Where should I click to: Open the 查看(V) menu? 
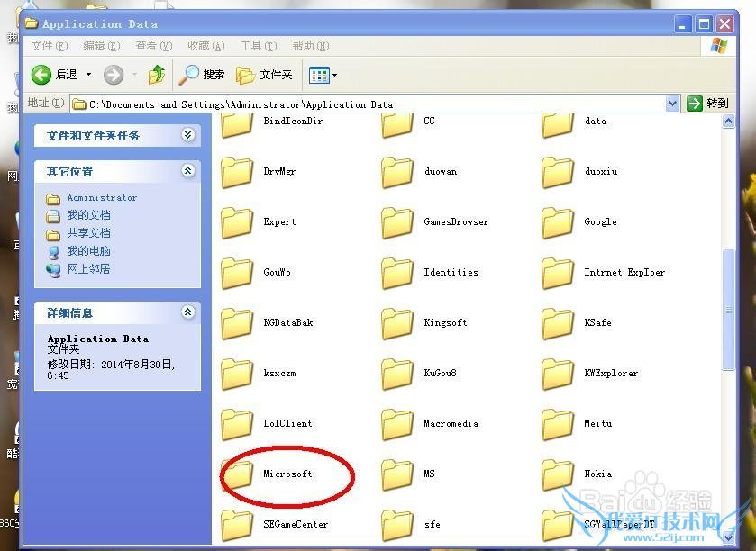153,46
